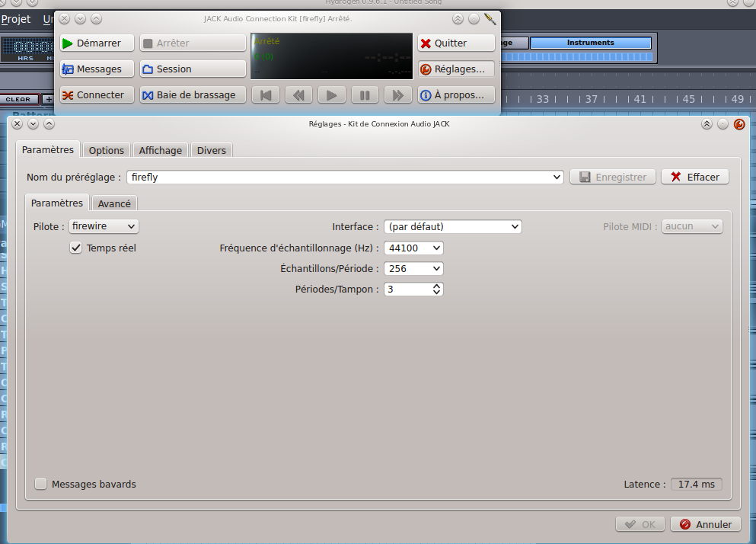This screenshot has width=756, height=544.
Task: Open the Pilote MIDI aucun dropdown
Action: click(692, 226)
